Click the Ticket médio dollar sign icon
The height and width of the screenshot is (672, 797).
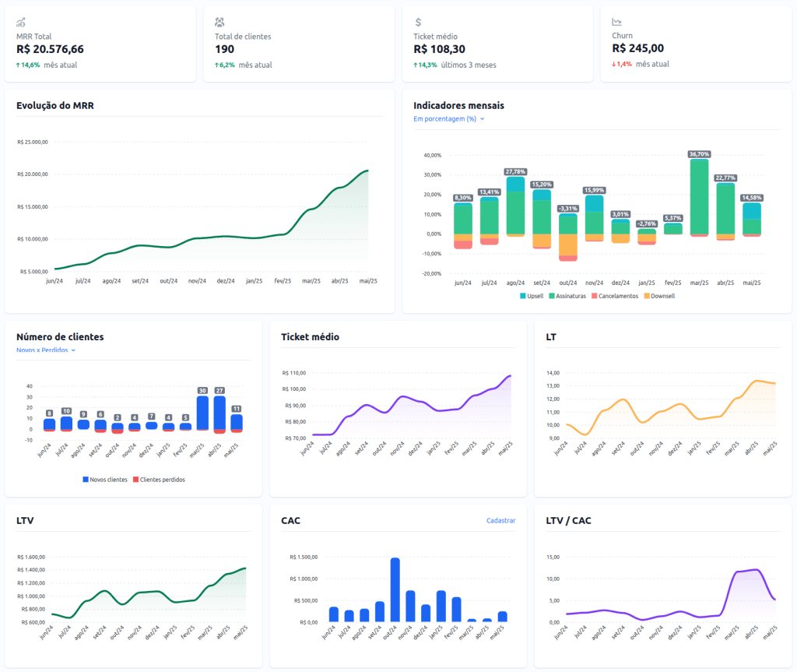pyautogui.click(x=418, y=22)
